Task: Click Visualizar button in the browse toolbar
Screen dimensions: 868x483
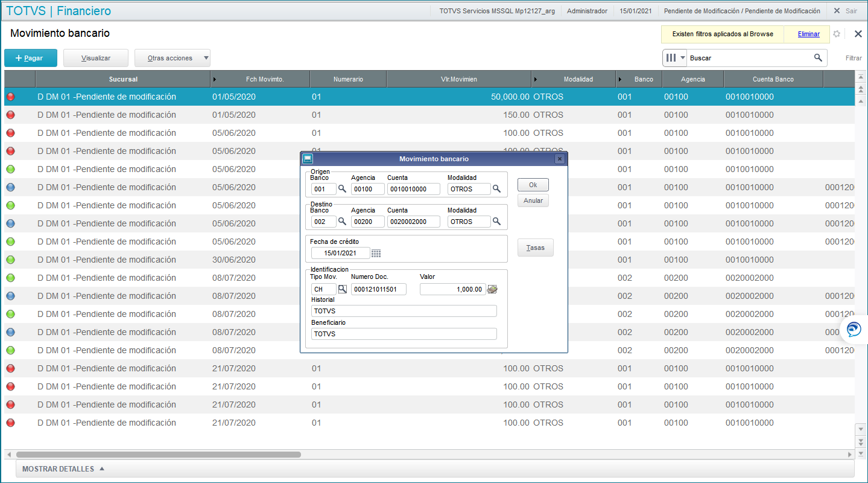Action: coord(96,58)
